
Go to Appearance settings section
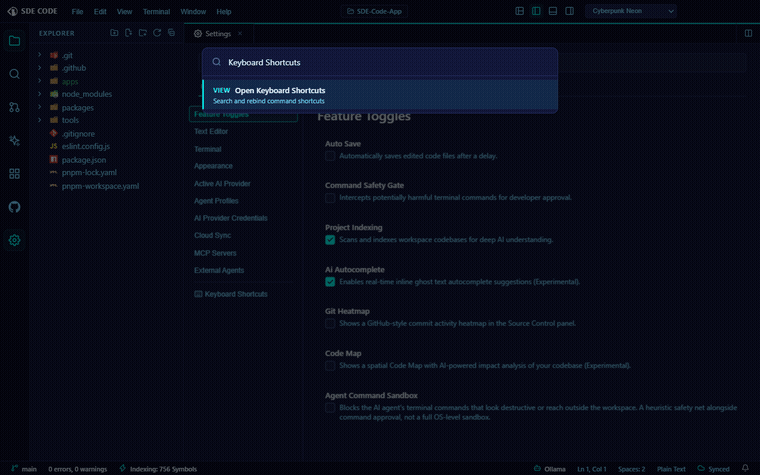pos(213,166)
